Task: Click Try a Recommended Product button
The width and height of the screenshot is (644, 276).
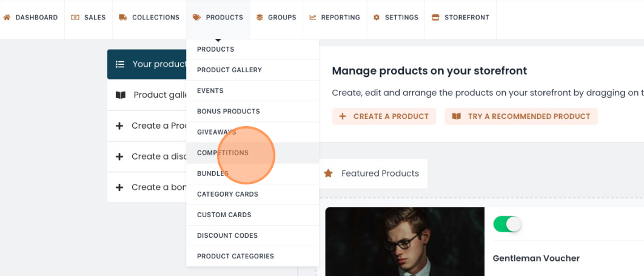Action: click(521, 116)
